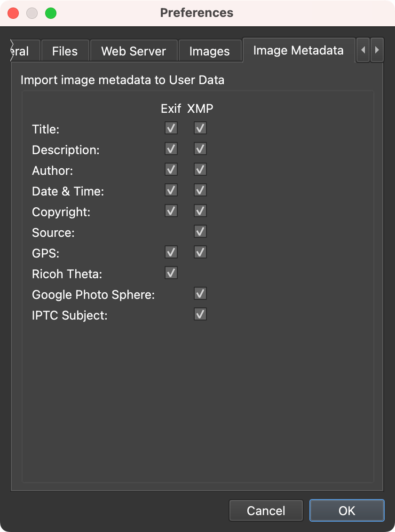This screenshot has height=532, width=395.
Task: Uncheck Exif checkbox for Title
Action: pyautogui.click(x=171, y=128)
